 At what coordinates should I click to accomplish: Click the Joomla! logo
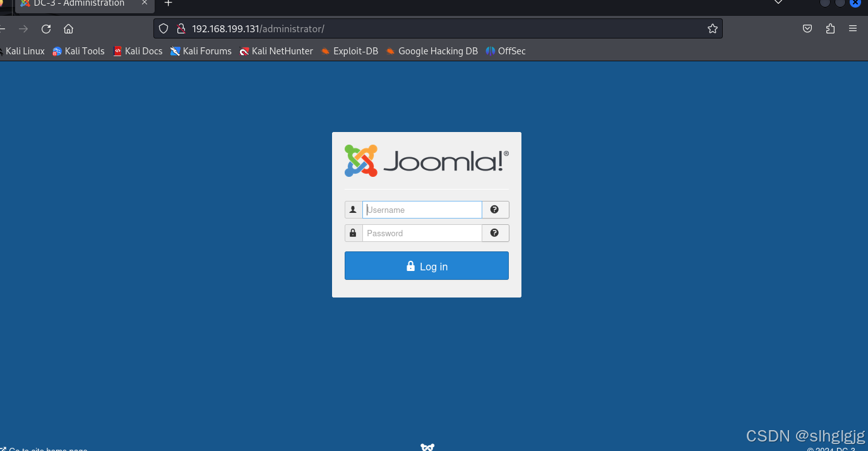pos(427,160)
